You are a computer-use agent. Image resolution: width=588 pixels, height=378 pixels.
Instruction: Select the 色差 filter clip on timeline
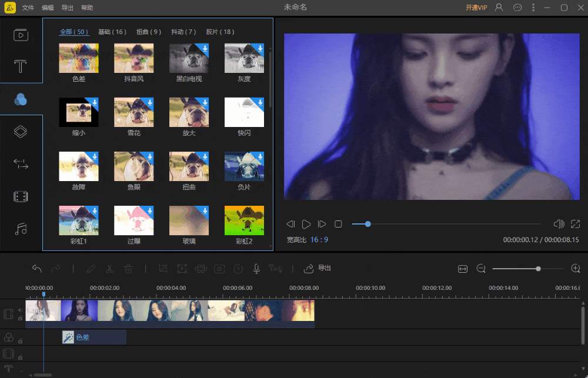click(x=94, y=337)
